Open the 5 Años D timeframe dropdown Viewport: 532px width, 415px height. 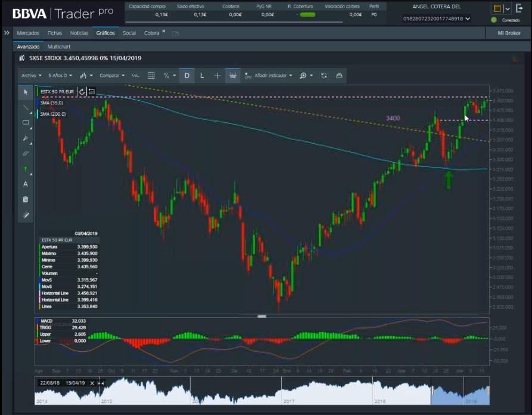tap(60, 75)
